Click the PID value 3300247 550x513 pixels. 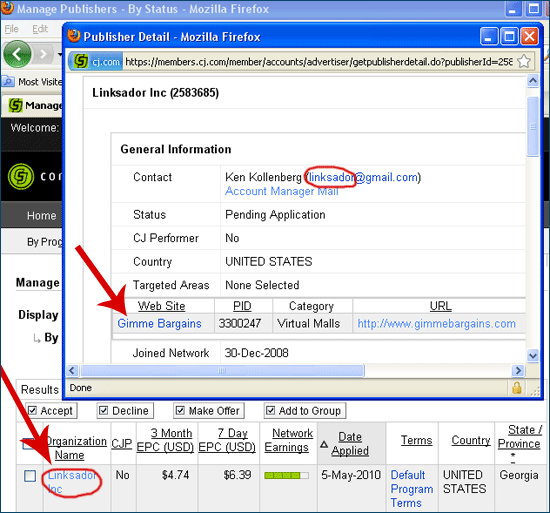pos(240,323)
